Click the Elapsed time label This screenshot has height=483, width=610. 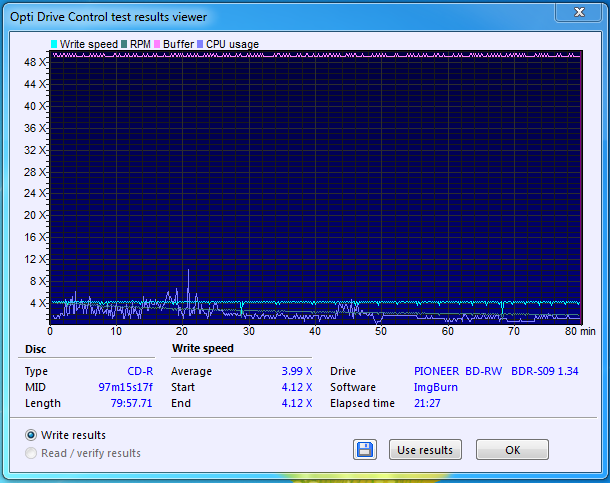click(362, 403)
